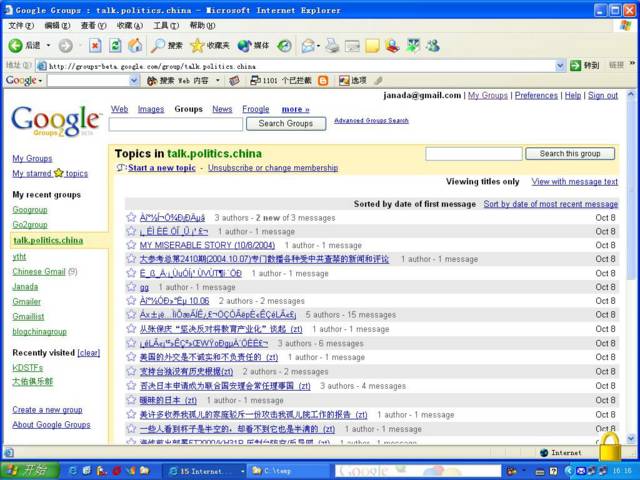
Task: Star the topic with 3 authors 6 messages
Action: click(x=131, y=343)
